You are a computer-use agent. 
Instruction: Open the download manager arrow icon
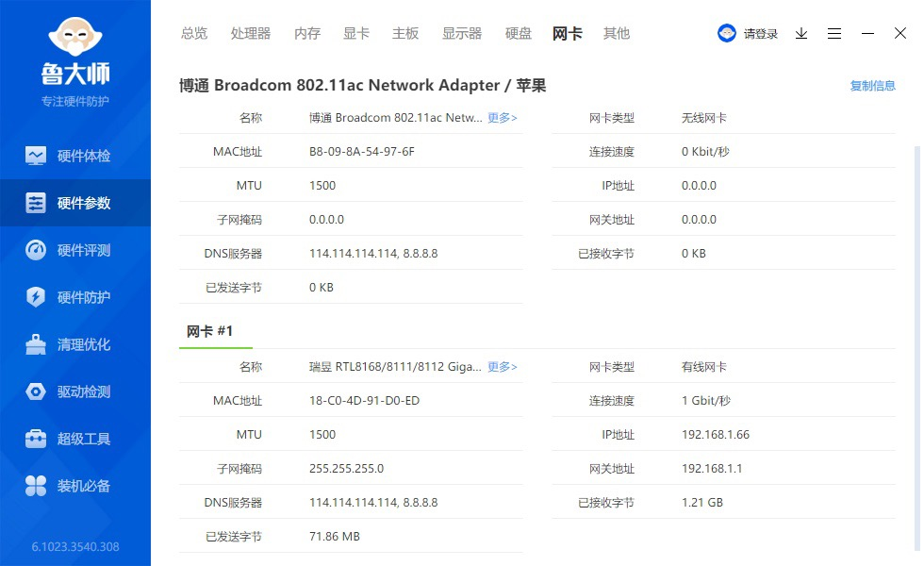pos(800,34)
